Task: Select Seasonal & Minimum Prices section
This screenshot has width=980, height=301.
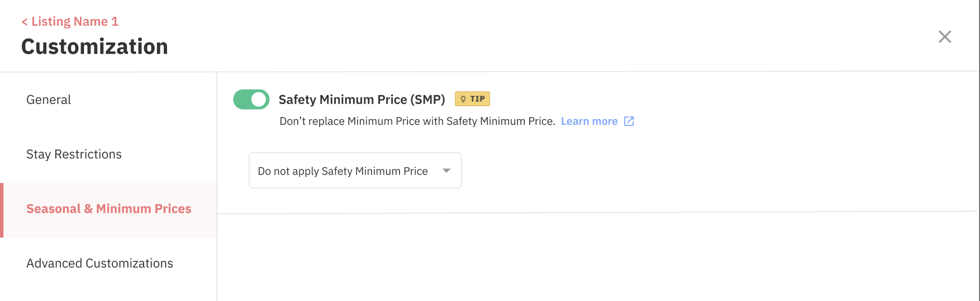Action: [108, 209]
